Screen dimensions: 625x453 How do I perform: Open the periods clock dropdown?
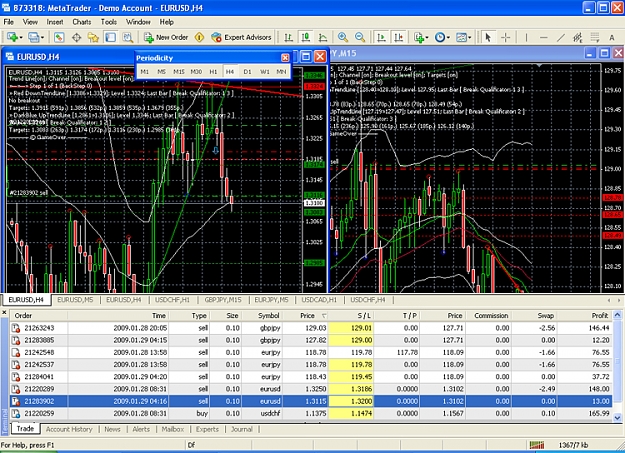click(x=442, y=37)
